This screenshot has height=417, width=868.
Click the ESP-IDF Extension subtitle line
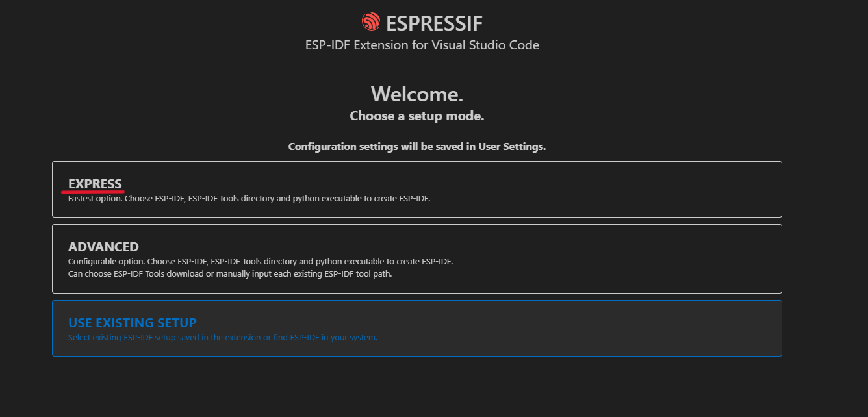point(422,45)
